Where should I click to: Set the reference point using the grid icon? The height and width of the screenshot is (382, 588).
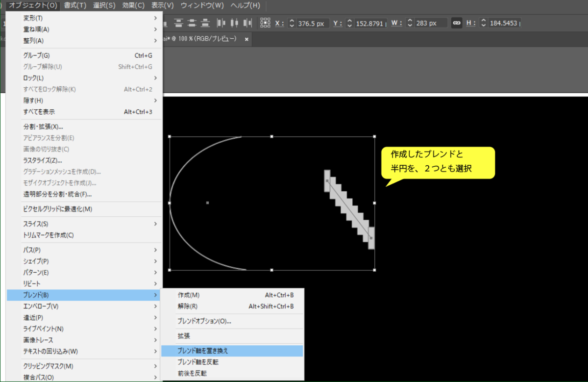[x=265, y=23]
